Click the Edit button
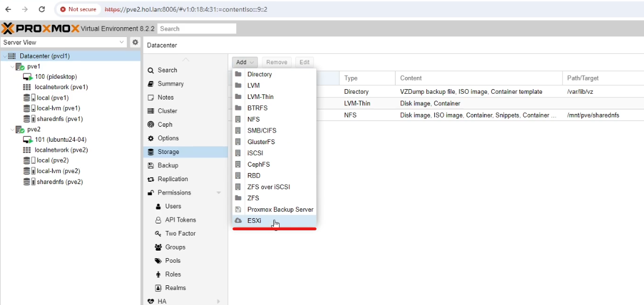644x305 pixels. (x=305, y=63)
